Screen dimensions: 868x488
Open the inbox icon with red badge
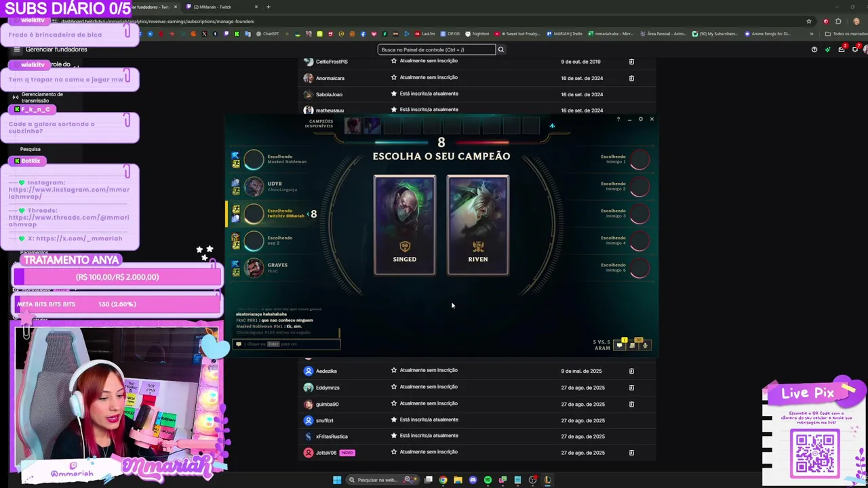pyautogui.click(x=842, y=49)
